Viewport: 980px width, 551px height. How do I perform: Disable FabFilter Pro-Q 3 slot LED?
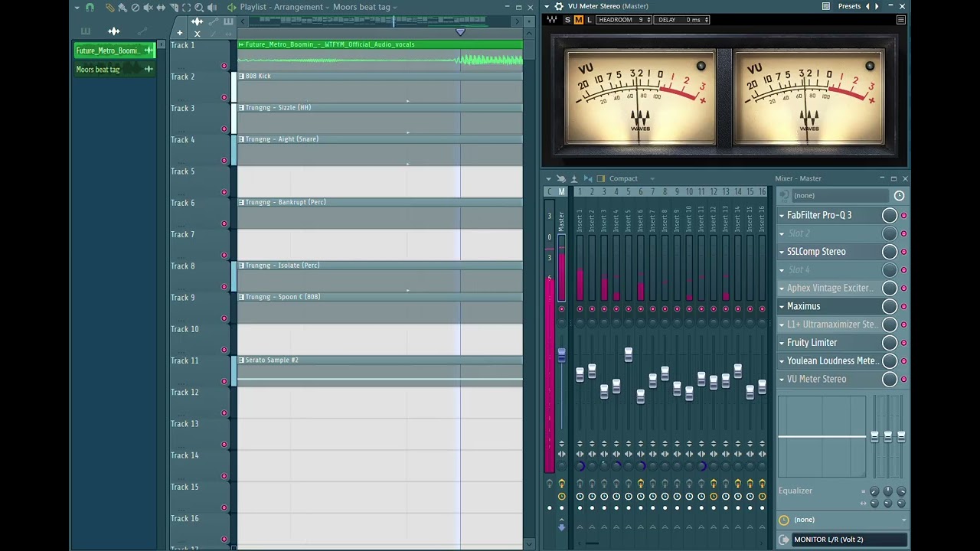click(903, 216)
